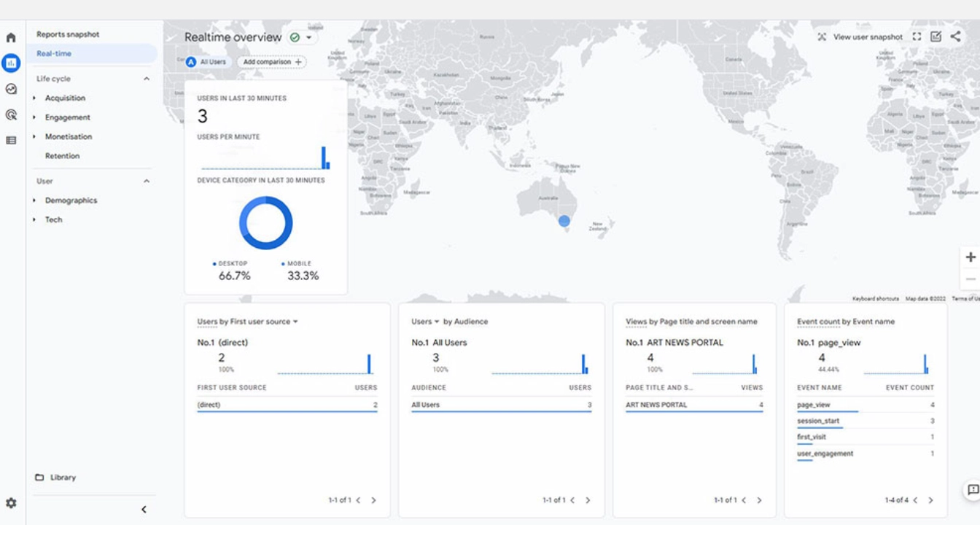The image size is (980, 560).
Task: Open the Advertising icon in left rail
Action: point(11,114)
